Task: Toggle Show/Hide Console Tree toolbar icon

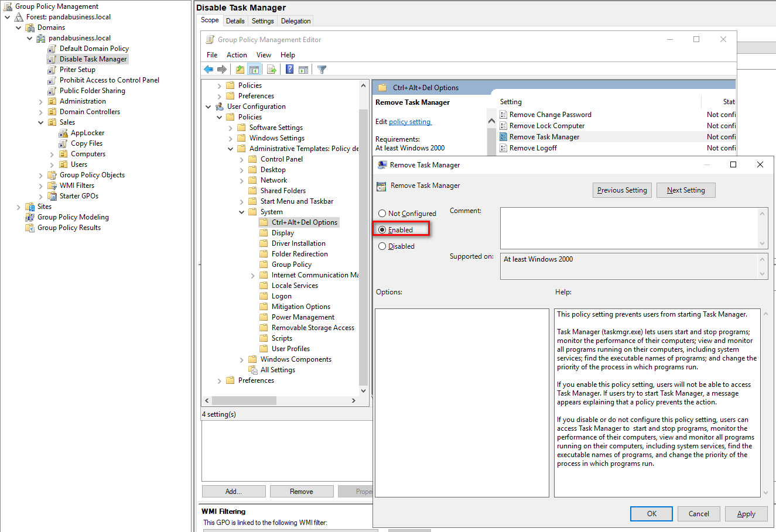Action: pyautogui.click(x=254, y=69)
